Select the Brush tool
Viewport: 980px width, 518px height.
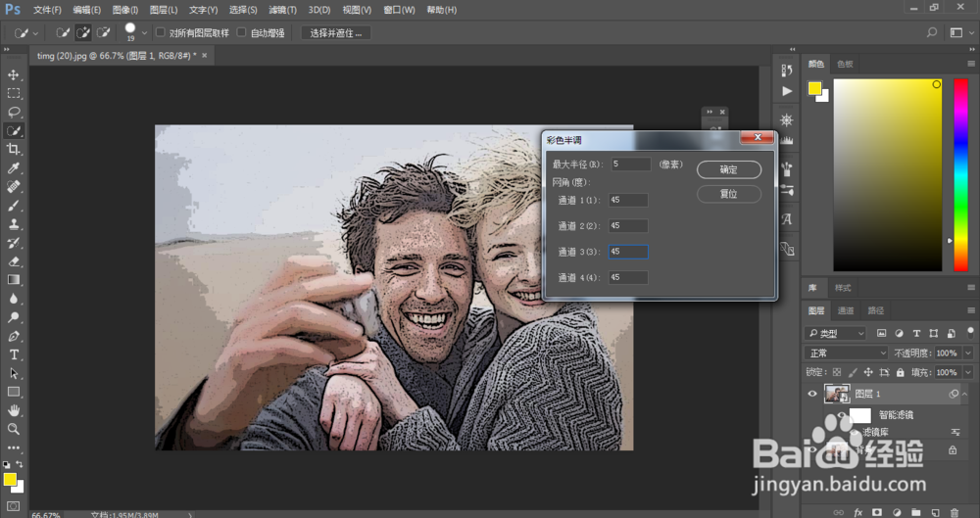[x=13, y=206]
